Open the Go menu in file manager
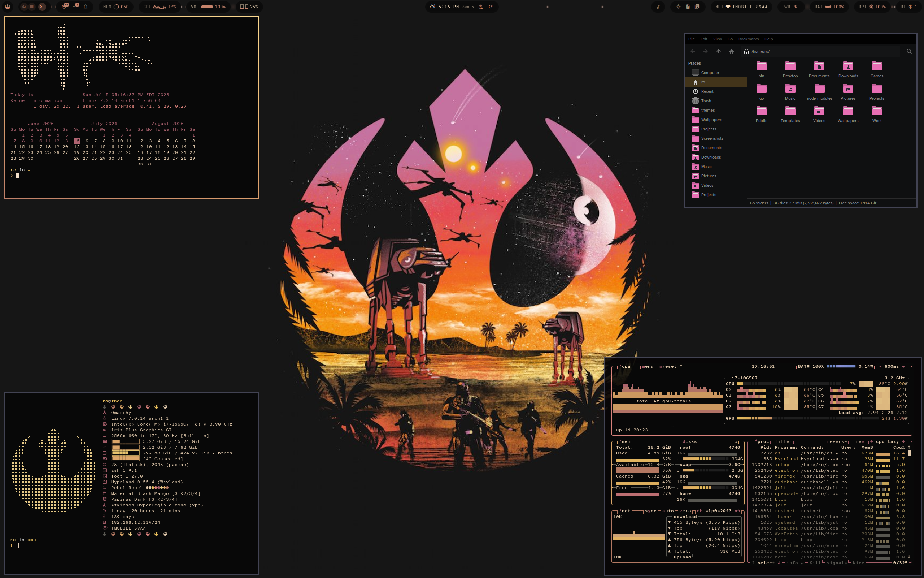924x578 pixels. 730,39
